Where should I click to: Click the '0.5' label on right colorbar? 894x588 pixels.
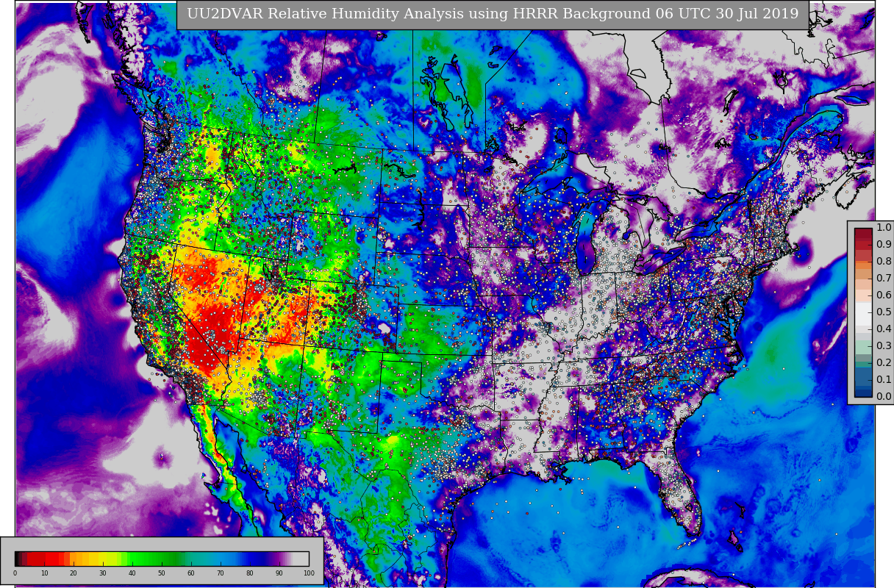(884, 312)
